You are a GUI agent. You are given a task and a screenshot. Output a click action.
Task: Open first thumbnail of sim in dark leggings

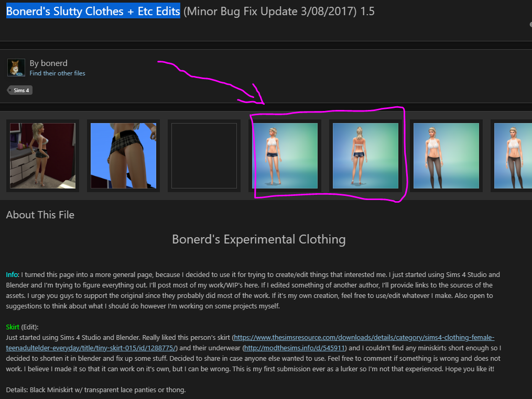pyautogui.click(x=446, y=156)
